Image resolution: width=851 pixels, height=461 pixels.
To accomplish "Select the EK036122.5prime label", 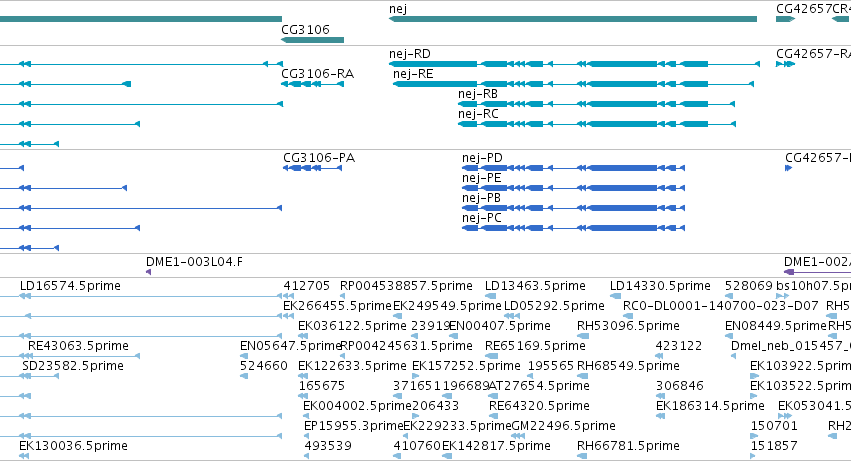I will [352, 326].
